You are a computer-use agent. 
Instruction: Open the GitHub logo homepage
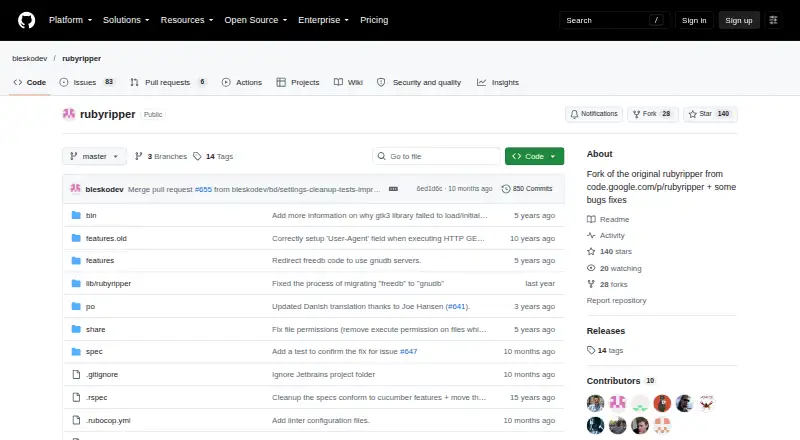pyautogui.click(x=27, y=20)
